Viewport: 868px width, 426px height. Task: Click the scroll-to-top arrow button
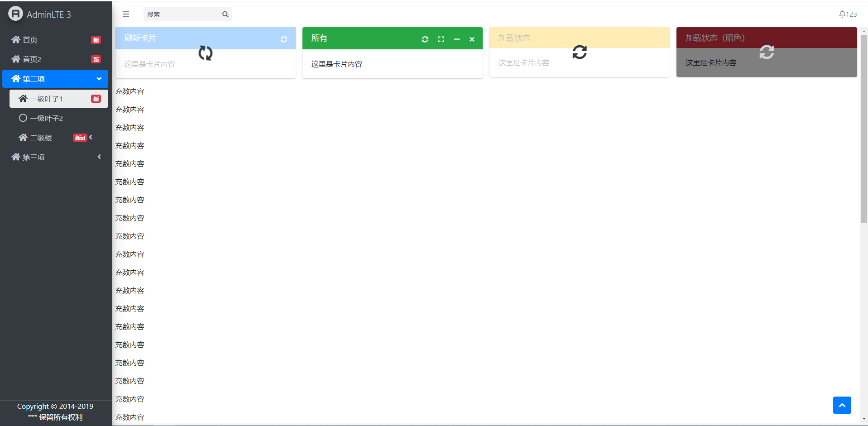click(x=842, y=405)
